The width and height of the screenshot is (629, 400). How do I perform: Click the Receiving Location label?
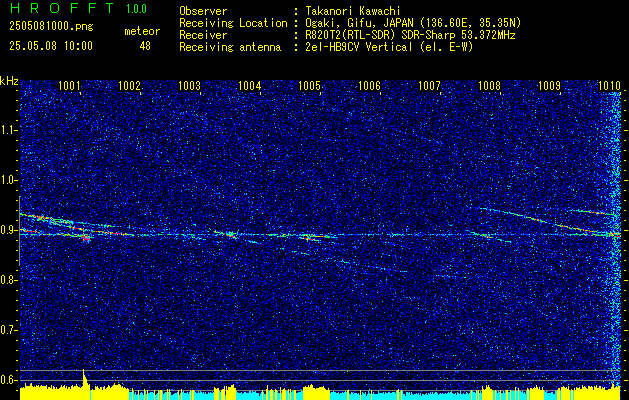point(233,23)
